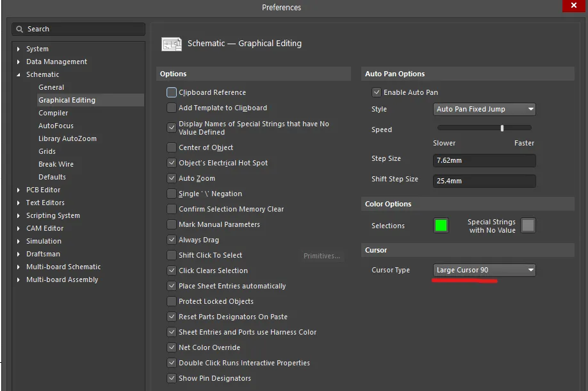This screenshot has height=391, width=588.
Task: Disable the Enable Auto Pan checkbox
Action: 377,92
